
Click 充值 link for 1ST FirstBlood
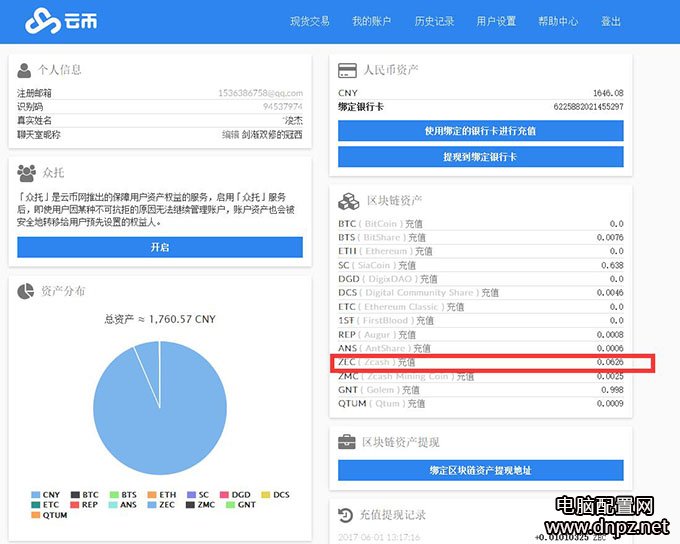(x=425, y=321)
